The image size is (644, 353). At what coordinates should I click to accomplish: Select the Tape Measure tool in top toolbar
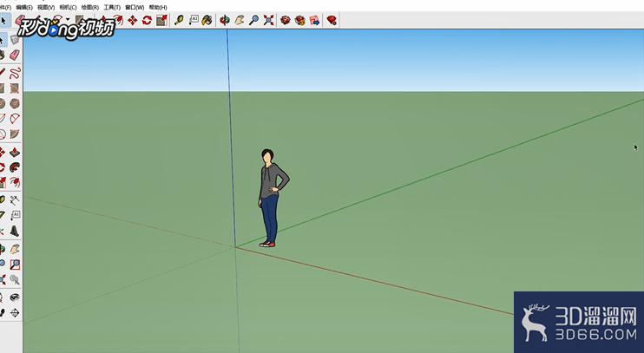tap(179, 20)
